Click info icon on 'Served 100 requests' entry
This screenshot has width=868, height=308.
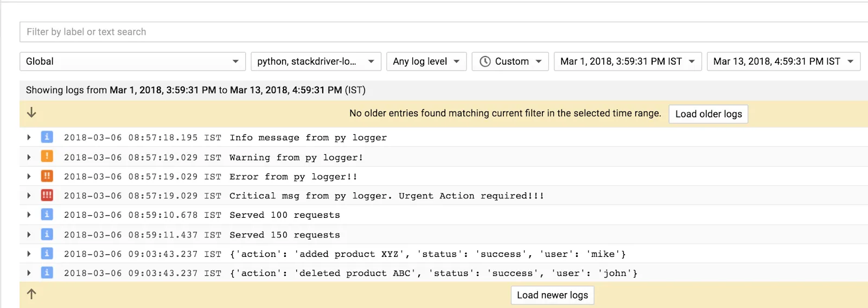tap(47, 215)
